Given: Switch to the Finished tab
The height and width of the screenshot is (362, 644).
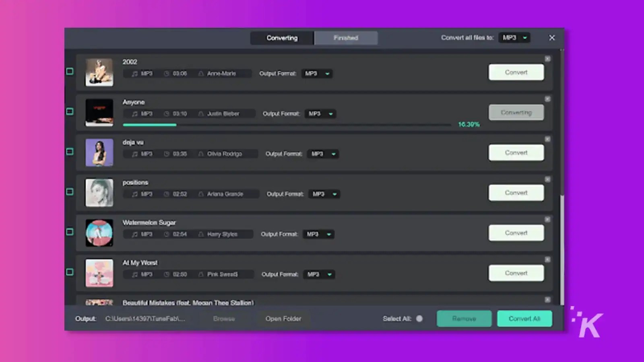Looking at the screenshot, I should [x=346, y=38].
